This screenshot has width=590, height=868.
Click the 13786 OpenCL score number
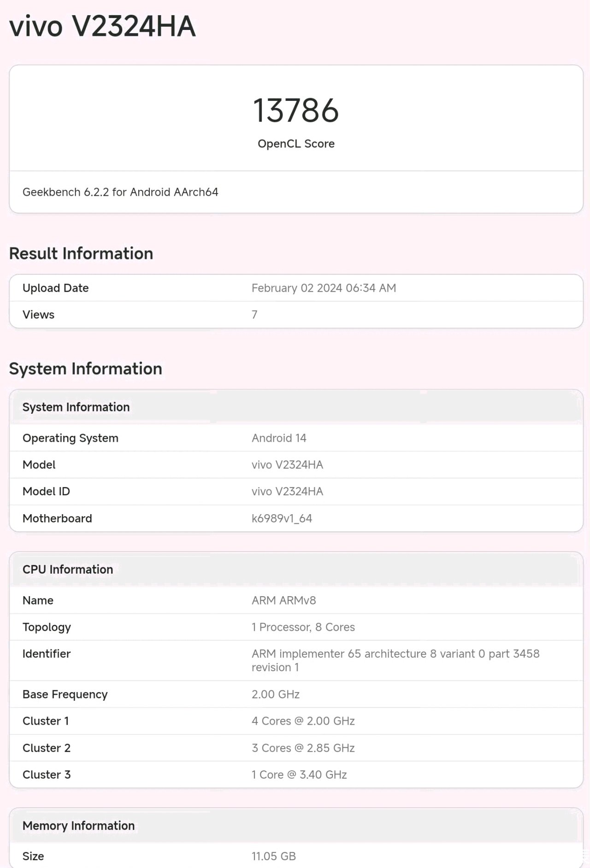(296, 111)
